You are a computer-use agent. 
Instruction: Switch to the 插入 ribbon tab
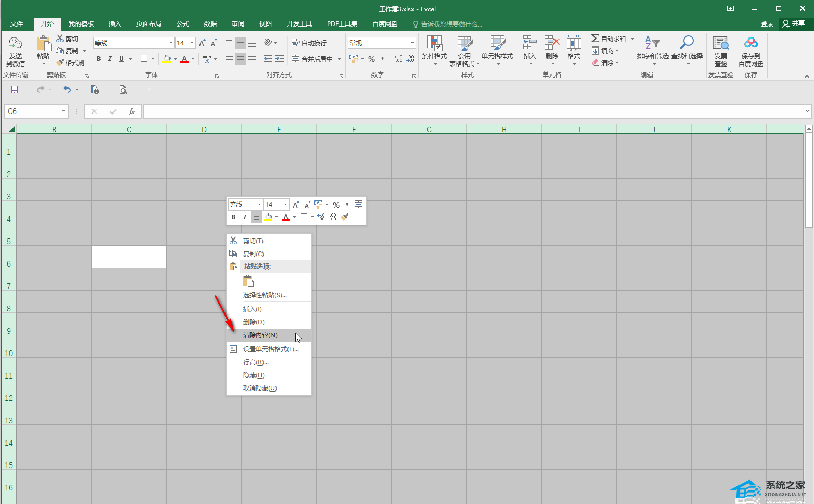[x=115, y=24]
